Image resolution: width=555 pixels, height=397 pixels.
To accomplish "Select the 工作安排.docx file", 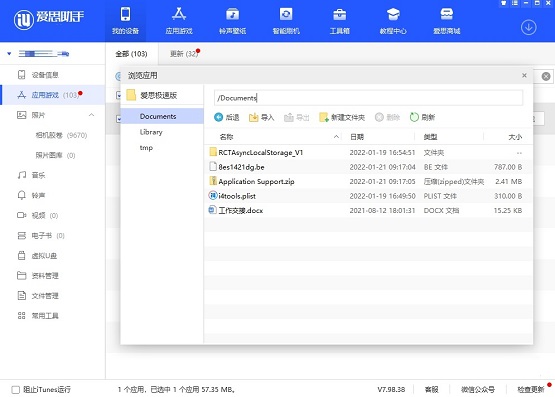I will click(x=368, y=211).
